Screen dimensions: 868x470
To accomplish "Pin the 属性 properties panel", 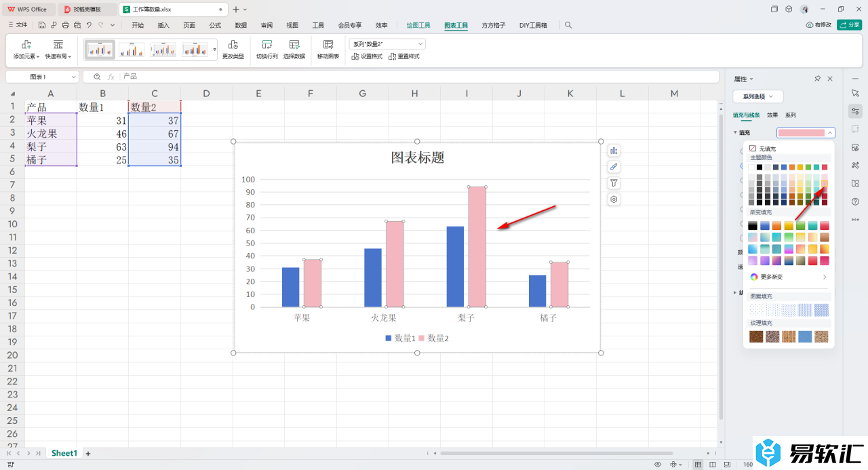I will (817, 79).
